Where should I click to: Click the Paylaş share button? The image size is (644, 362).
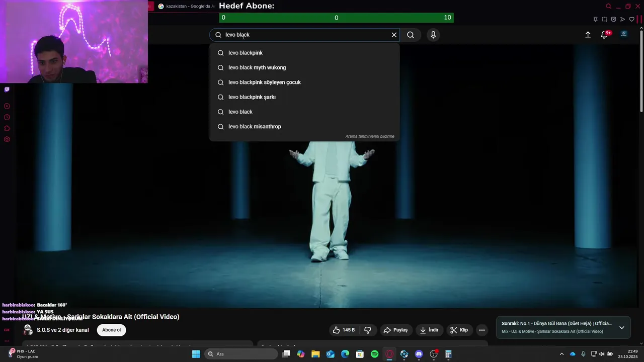pyautogui.click(x=395, y=330)
